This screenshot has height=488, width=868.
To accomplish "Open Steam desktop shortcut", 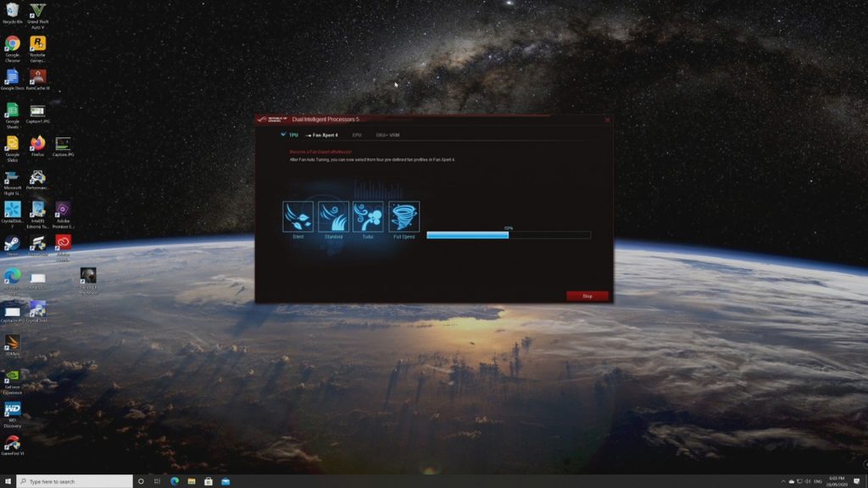I will click(x=12, y=246).
